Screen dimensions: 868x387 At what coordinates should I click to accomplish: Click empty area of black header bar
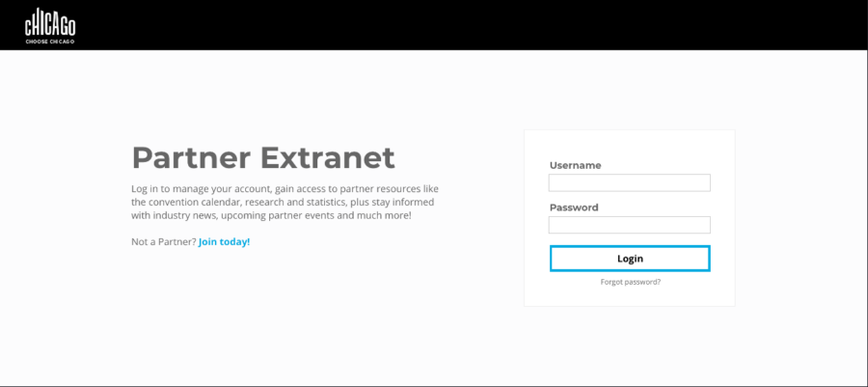(443, 25)
